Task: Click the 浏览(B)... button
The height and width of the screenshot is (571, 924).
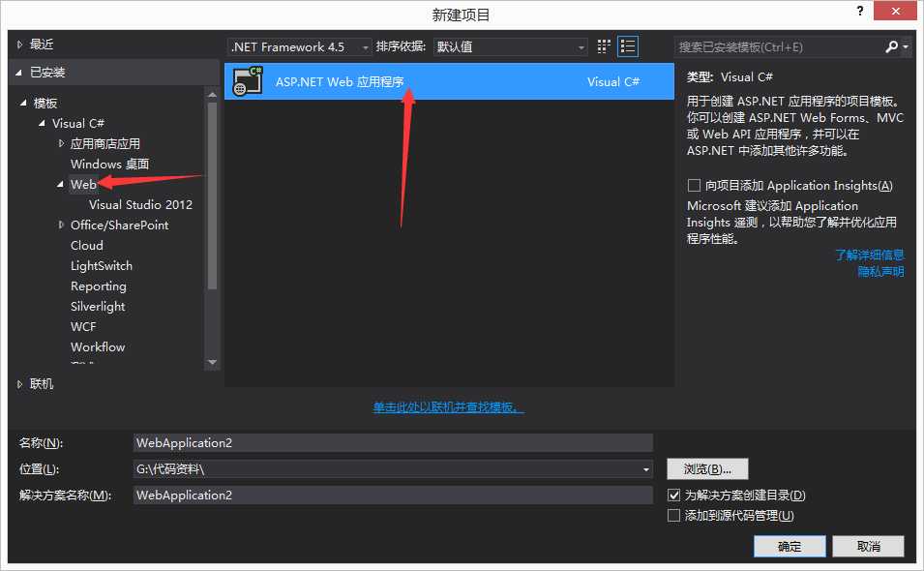Action: click(707, 469)
